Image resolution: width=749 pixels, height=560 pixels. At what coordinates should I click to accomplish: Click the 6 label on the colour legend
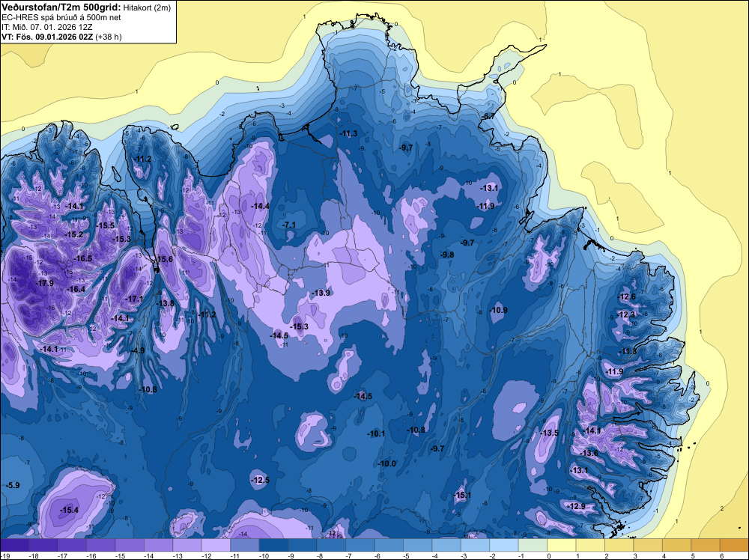pyautogui.click(x=721, y=556)
